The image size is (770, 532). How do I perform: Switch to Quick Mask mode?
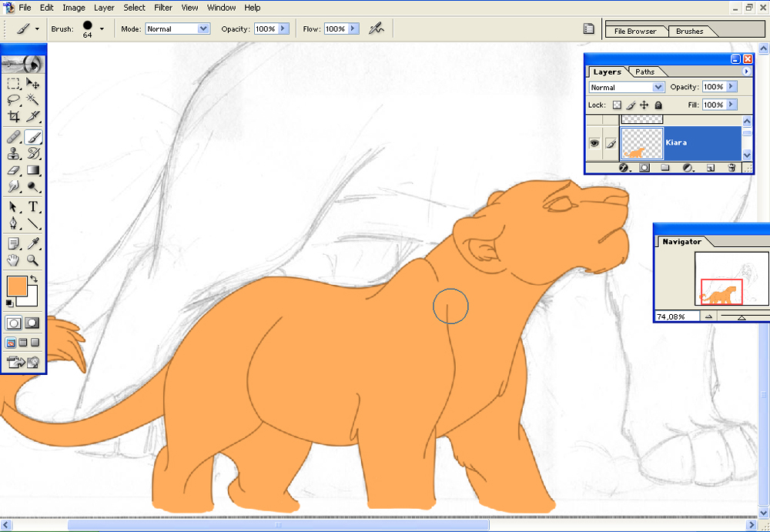click(32, 323)
